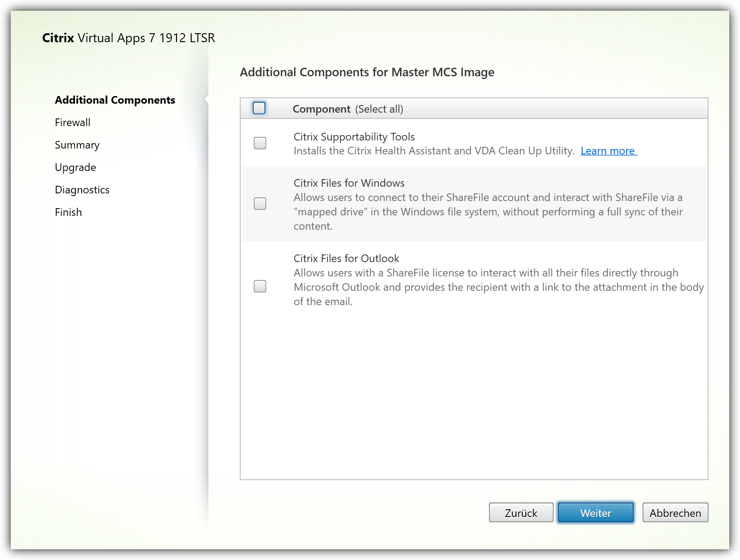Go to the Firewall step
740x560 pixels.
[x=73, y=122]
